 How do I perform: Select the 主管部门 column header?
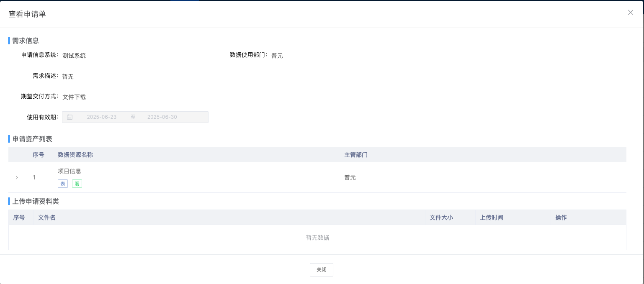pos(355,154)
